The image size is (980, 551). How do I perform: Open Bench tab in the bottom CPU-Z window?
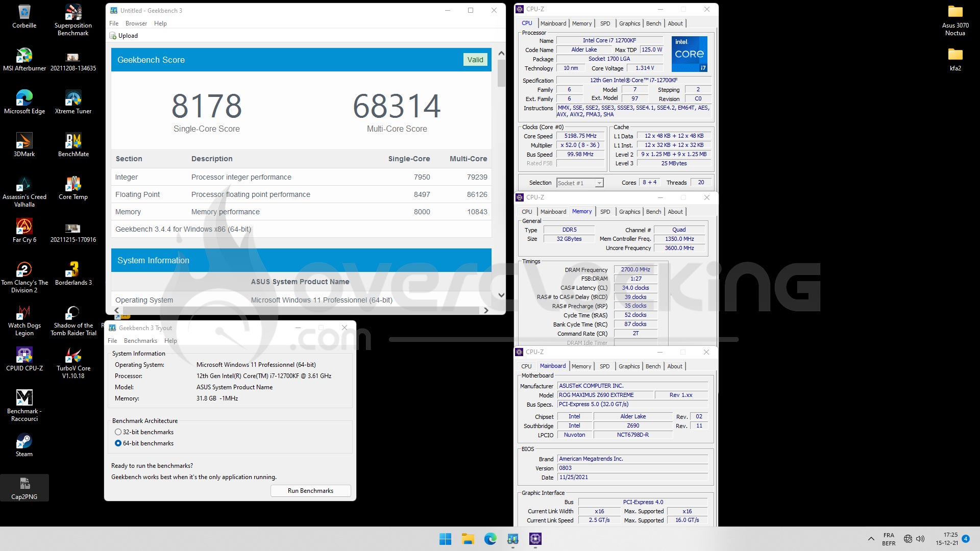tap(653, 366)
